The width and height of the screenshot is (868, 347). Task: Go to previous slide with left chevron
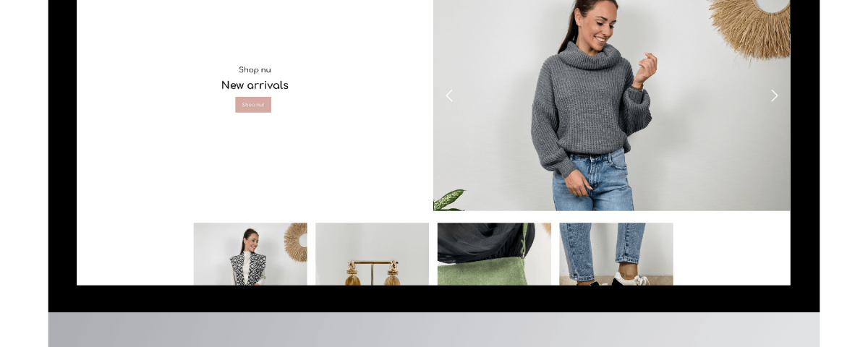(449, 95)
